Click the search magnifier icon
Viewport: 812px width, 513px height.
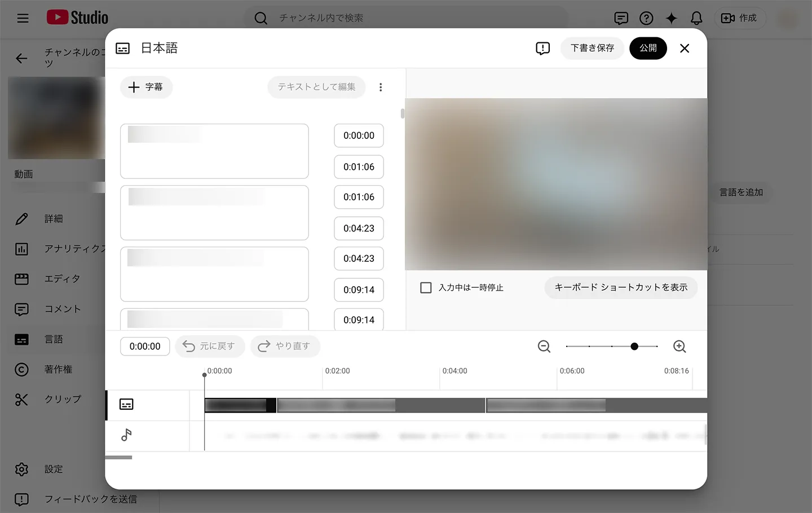pyautogui.click(x=261, y=18)
